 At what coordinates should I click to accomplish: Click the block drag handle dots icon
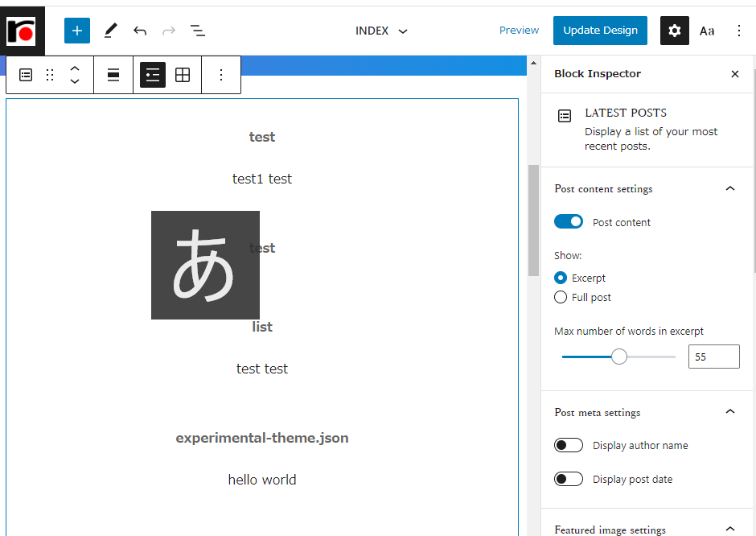tap(50, 75)
